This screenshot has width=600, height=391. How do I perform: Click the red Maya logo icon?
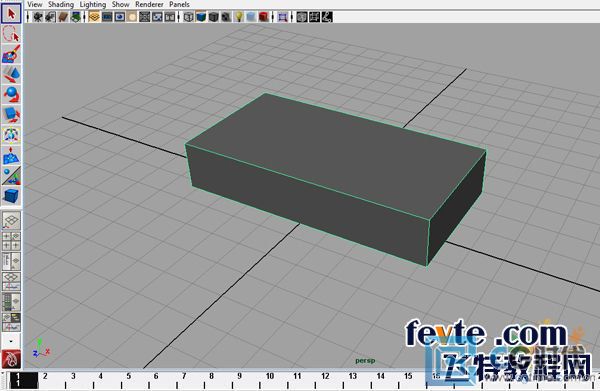point(11,359)
